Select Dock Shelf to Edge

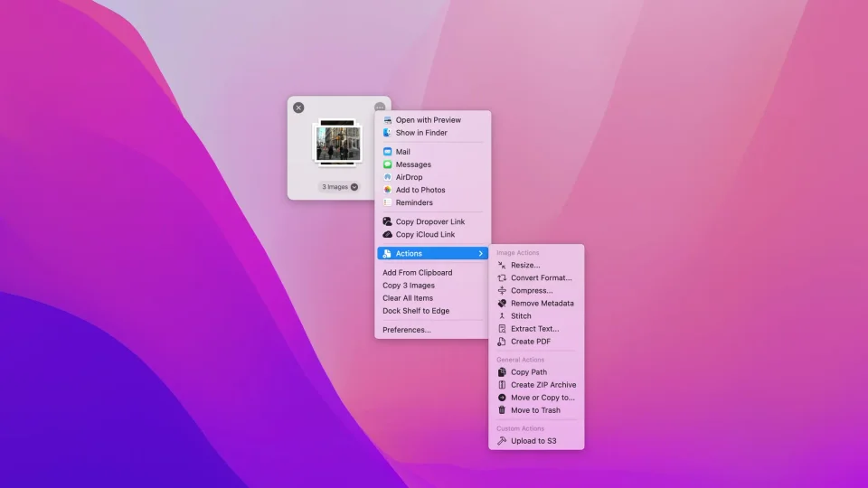pyautogui.click(x=416, y=310)
